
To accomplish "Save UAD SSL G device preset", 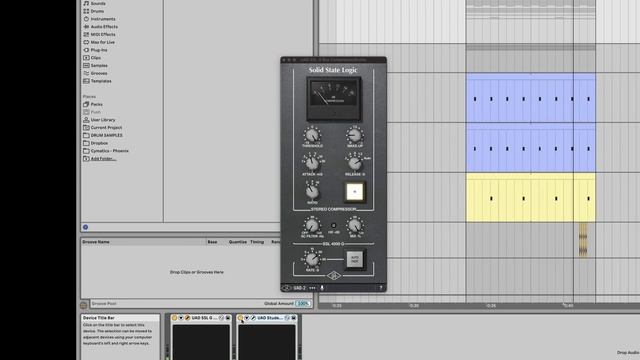I will pyautogui.click(x=228, y=318).
